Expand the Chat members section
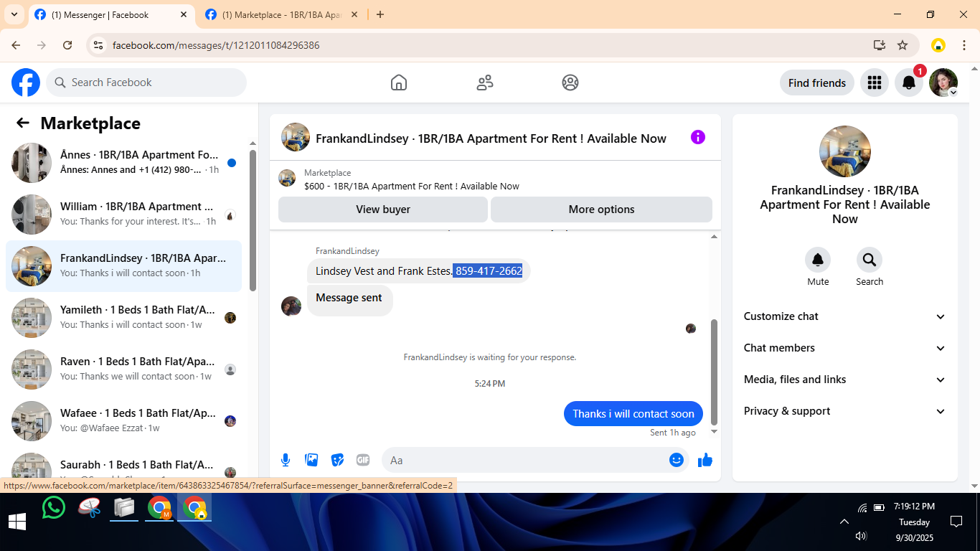Image resolution: width=980 pixels, height=551 pixels. pos(844,348)
